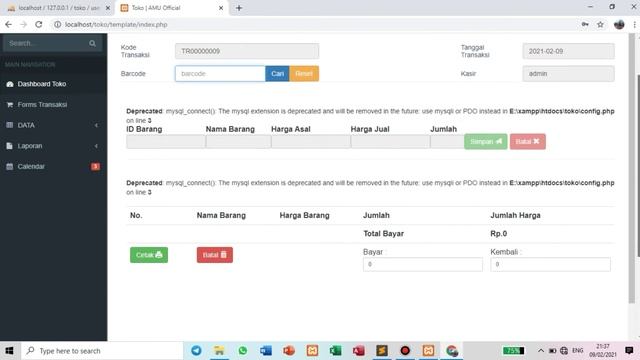Click the Laporan document icon
The width and height of the screenshot is (640, 360).
[x=10, y=146]
